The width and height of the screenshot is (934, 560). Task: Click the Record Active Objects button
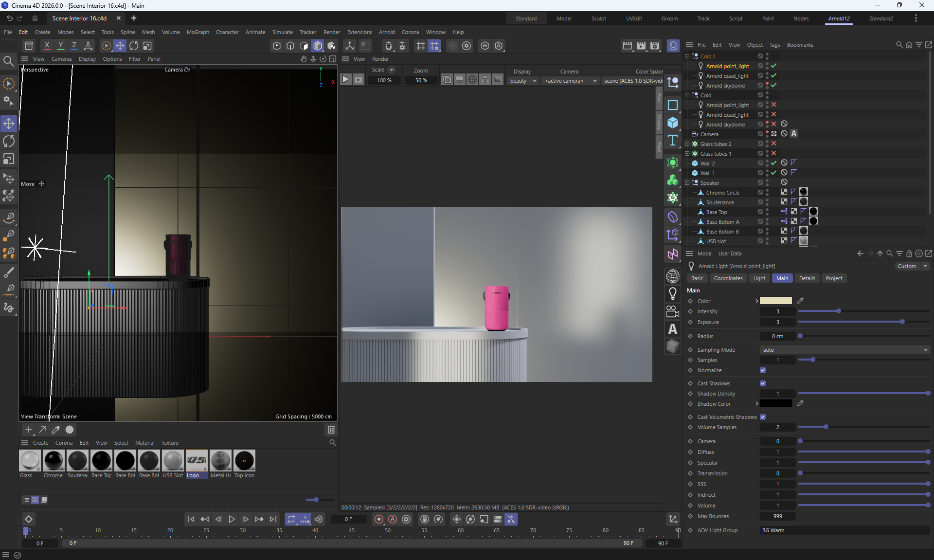point(379,519)
